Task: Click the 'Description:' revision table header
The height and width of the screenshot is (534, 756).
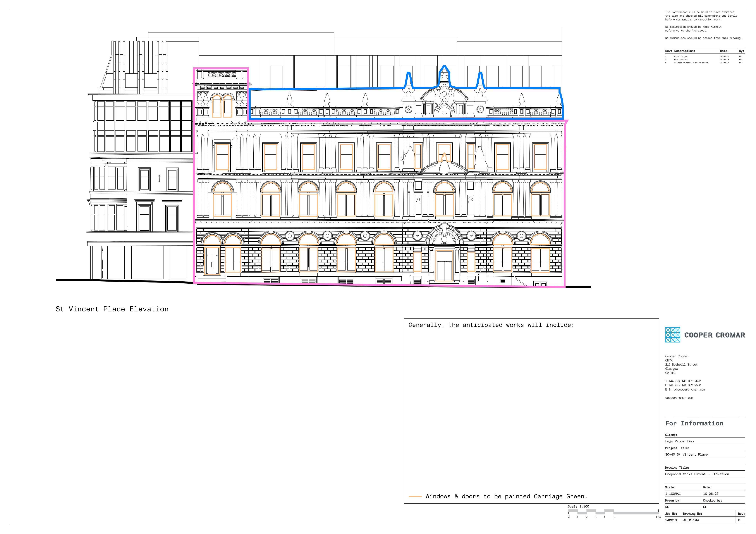Action: [x=685, y=51]
